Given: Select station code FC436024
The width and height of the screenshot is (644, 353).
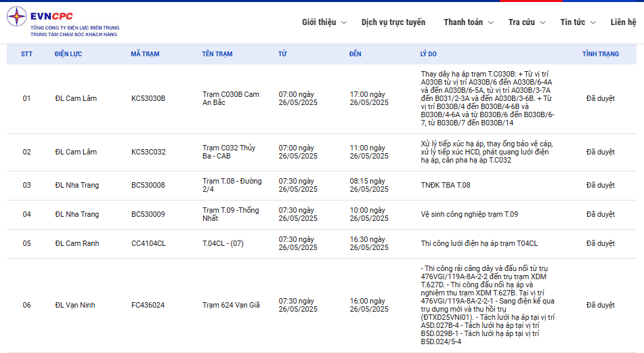Looking at the screenshot, I should point(148,305).
